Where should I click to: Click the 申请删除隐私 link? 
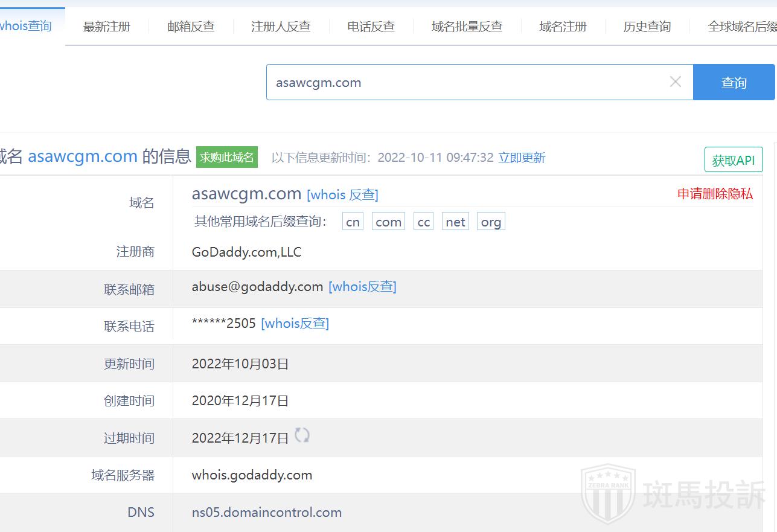pyautogui.click(x=715, y=194)
